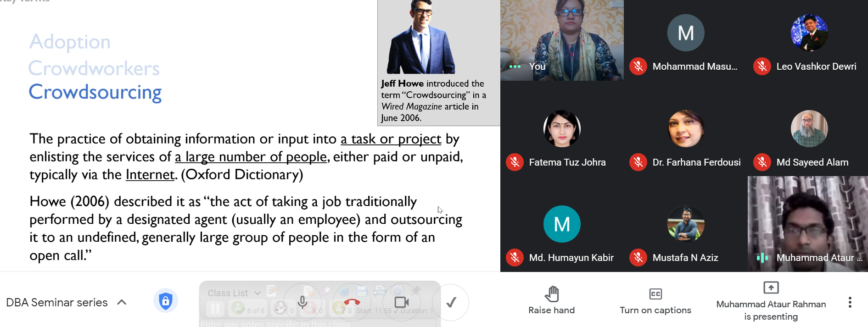
Task: Open the three-dot more options menu
Action: point(850,302)
